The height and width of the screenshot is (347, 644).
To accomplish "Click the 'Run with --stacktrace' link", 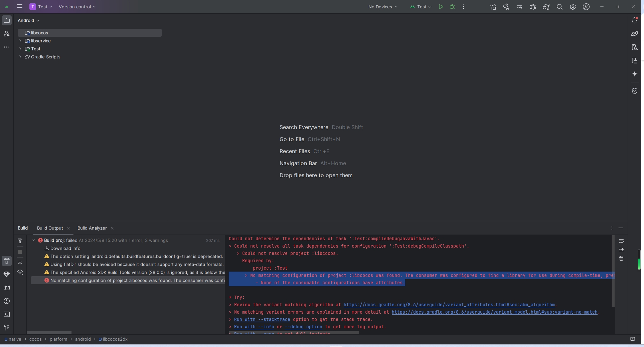I will 262,320.
